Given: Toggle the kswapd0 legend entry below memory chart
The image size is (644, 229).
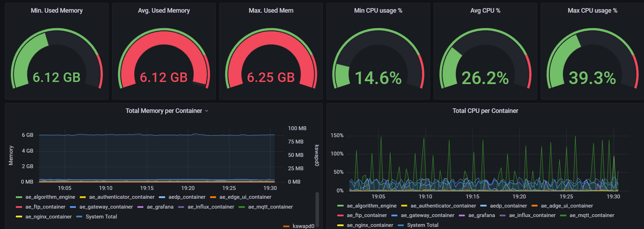Looking at the screenshot, I should pos(304,226).
